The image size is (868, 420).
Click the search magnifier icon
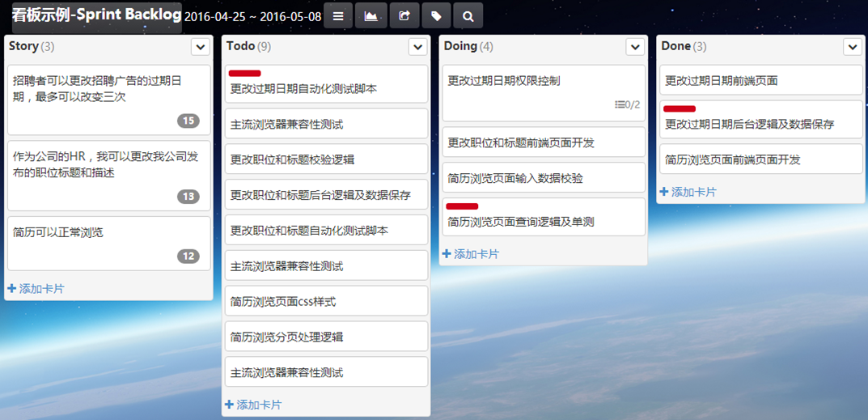(x=468, y=15)
